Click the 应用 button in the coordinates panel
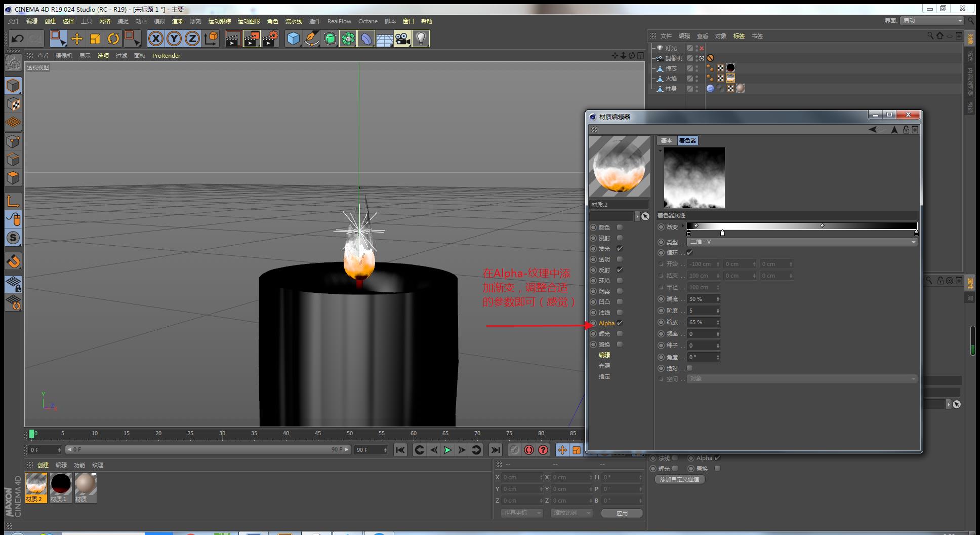Screen dimensions: 980x535 (622, 513)
